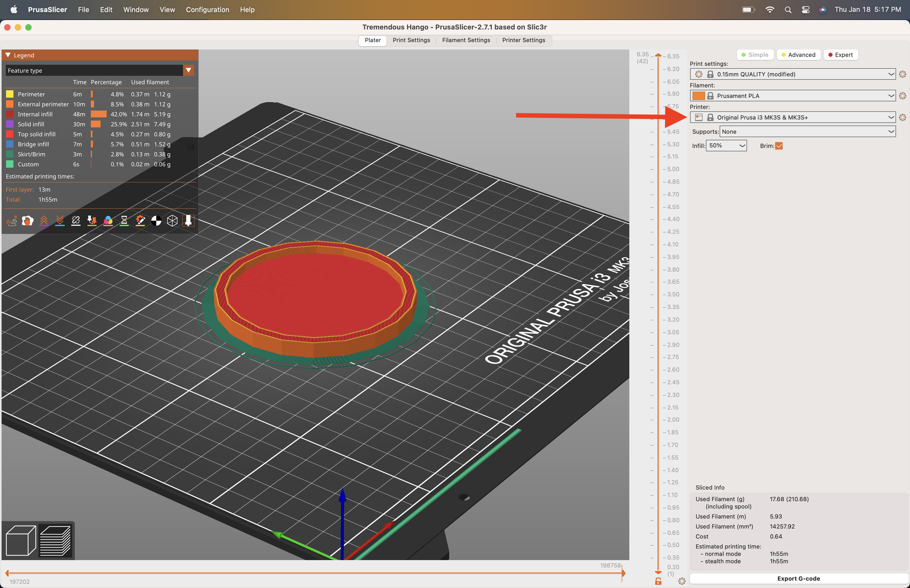Toggle External perimeter visibility swatch
The width and height of the screenshot is (910, 588).
(10, 104)
